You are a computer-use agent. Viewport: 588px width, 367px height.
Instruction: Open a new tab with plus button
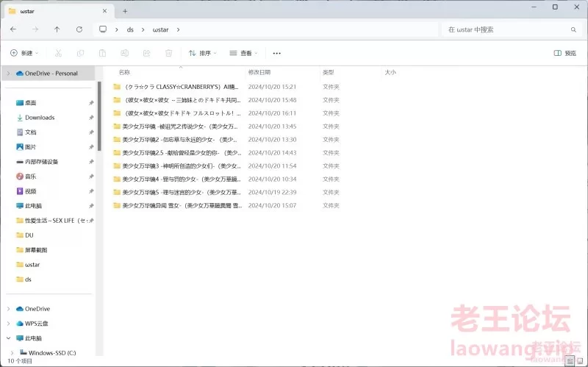click(125, 11)
